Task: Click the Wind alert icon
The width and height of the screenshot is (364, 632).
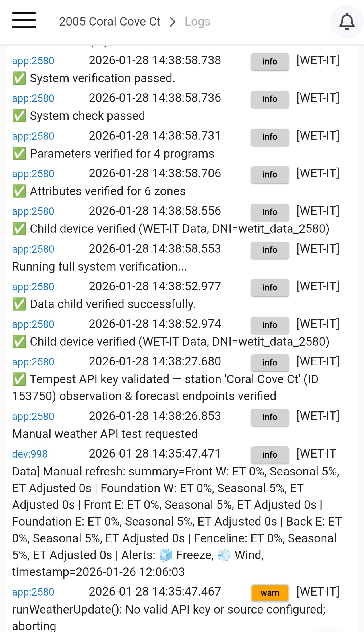Action: tap(224, 555)
